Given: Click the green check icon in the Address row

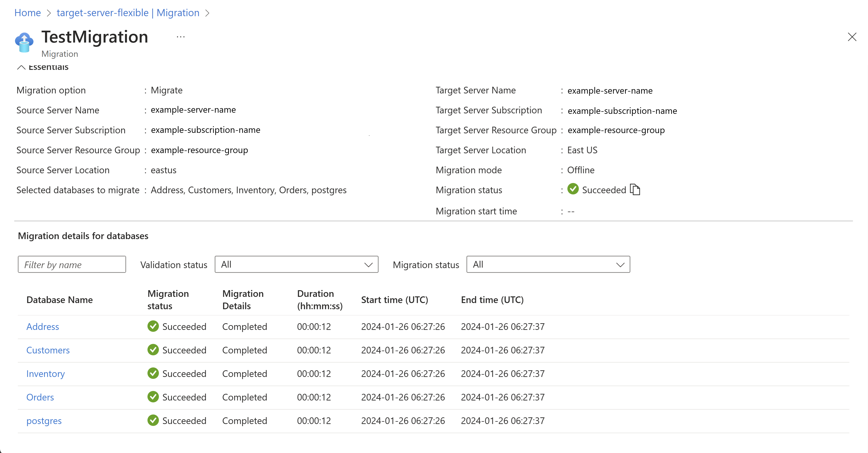Looking at the screenshot, I should tap(153, 326).
